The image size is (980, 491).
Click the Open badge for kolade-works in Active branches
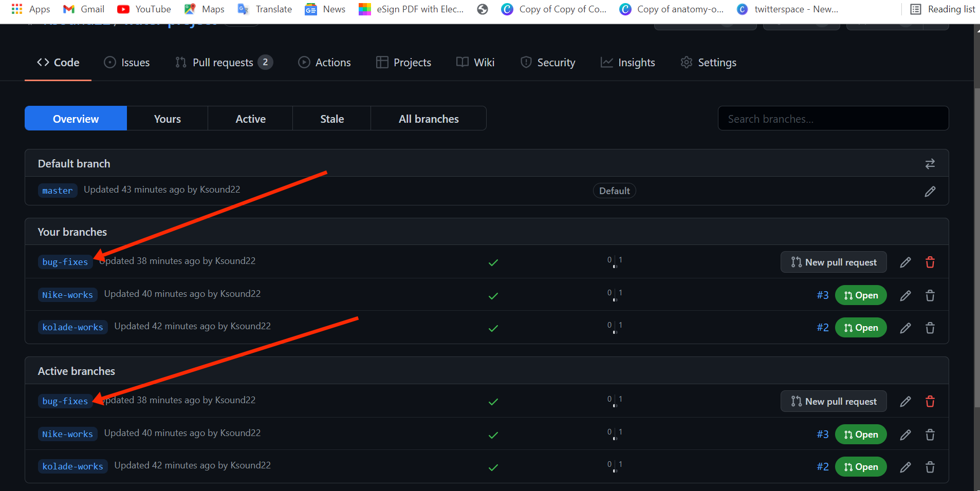(860, 467)
